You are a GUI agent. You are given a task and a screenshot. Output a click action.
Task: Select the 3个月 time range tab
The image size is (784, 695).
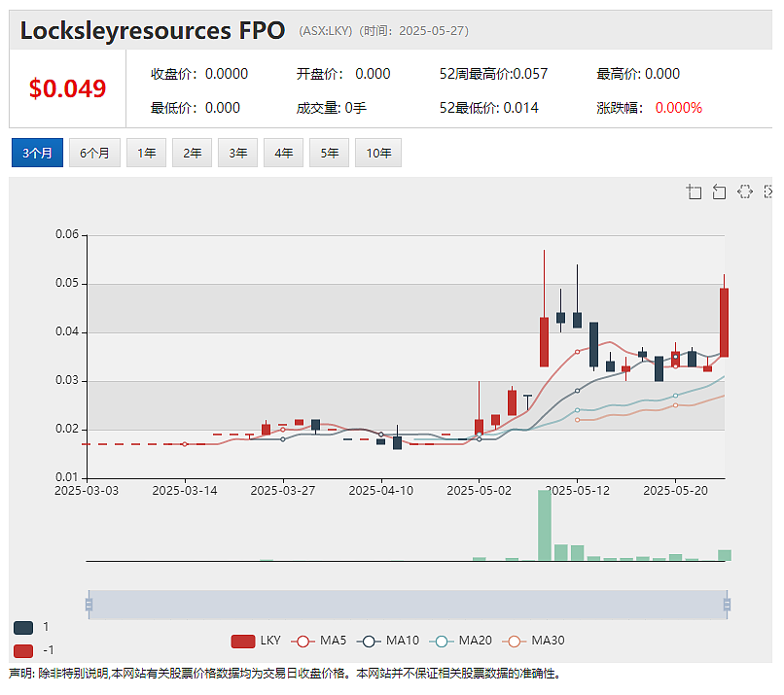click(38, 153)
